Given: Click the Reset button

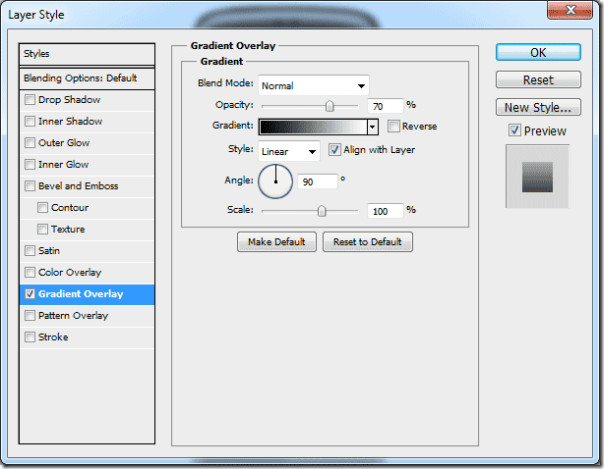Looking at the screenshot, I should [x=538, y=80].
